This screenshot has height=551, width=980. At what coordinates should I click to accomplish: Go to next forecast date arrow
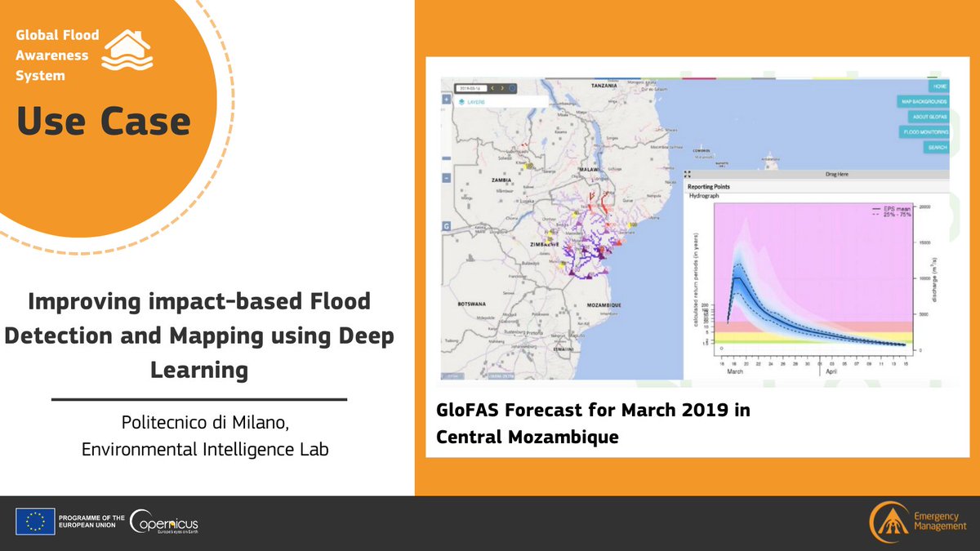coord(502,87)
